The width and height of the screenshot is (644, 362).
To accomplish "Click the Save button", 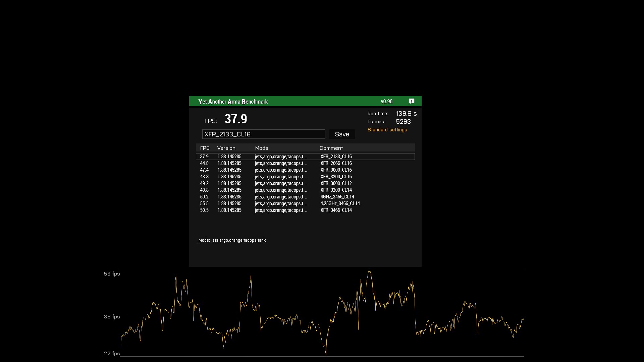I will tap(342, 134).
